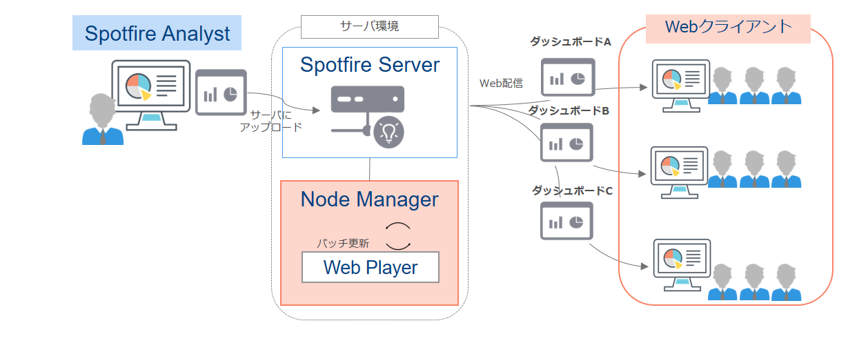Select the ダッシュボードB dashboard icon

click(x=567, y=142)
